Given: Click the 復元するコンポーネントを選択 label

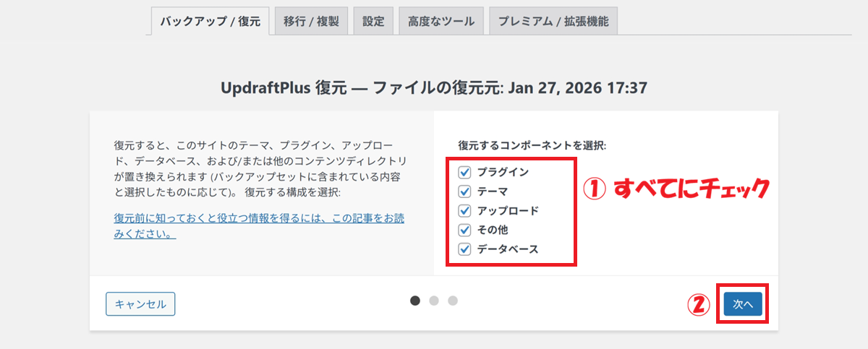Looking at the screenshot, I should pyautogui.click(x=532, y=145).
